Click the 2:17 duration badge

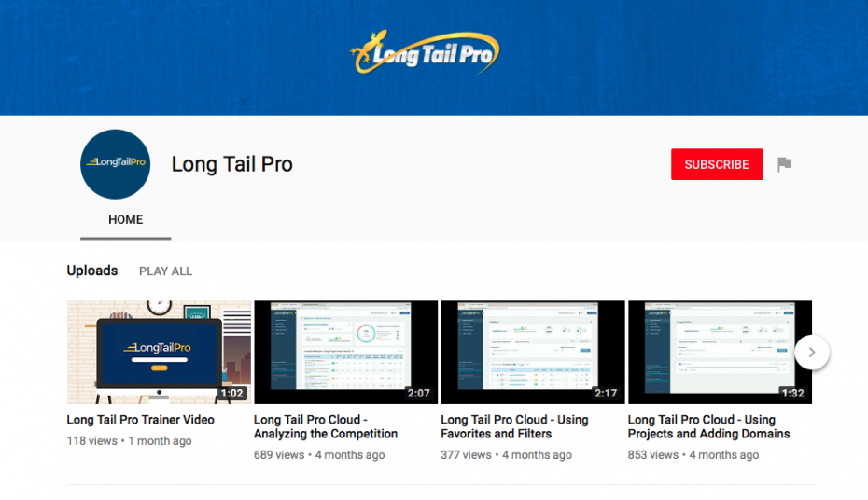pyautogui.click(x=606, y=394)
